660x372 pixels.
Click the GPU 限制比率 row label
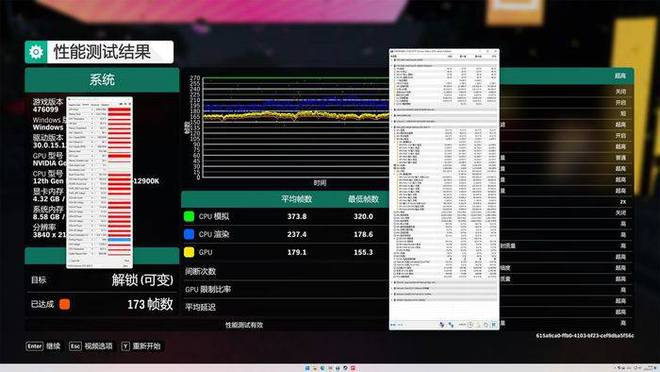click(208, 290)
